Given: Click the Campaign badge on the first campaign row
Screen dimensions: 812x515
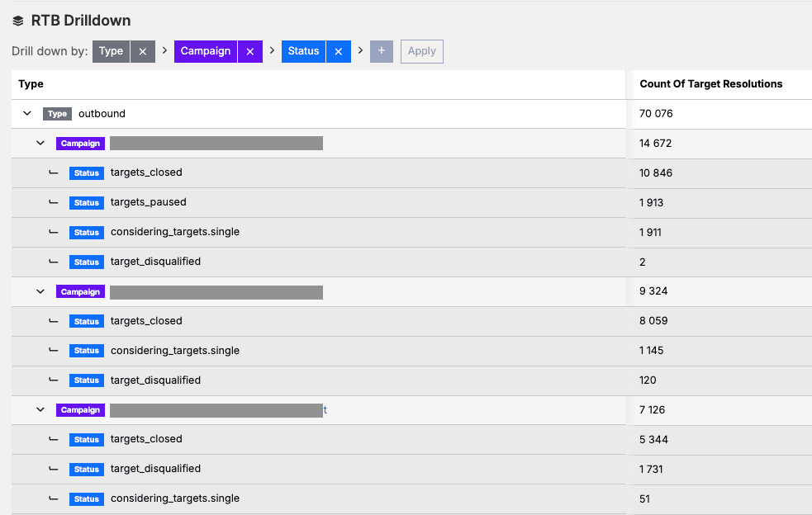Looking at the screenshot, I should pyautogui.click(x=79, y=143).
